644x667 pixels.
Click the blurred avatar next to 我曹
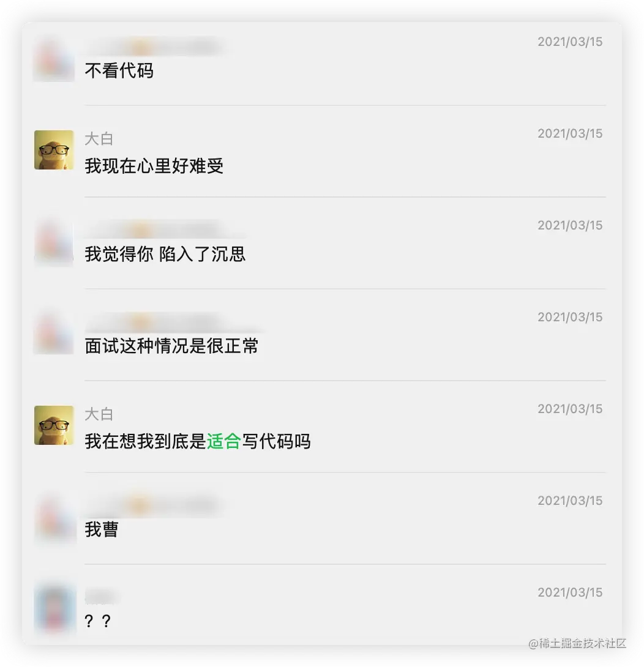tap(54, 518)
